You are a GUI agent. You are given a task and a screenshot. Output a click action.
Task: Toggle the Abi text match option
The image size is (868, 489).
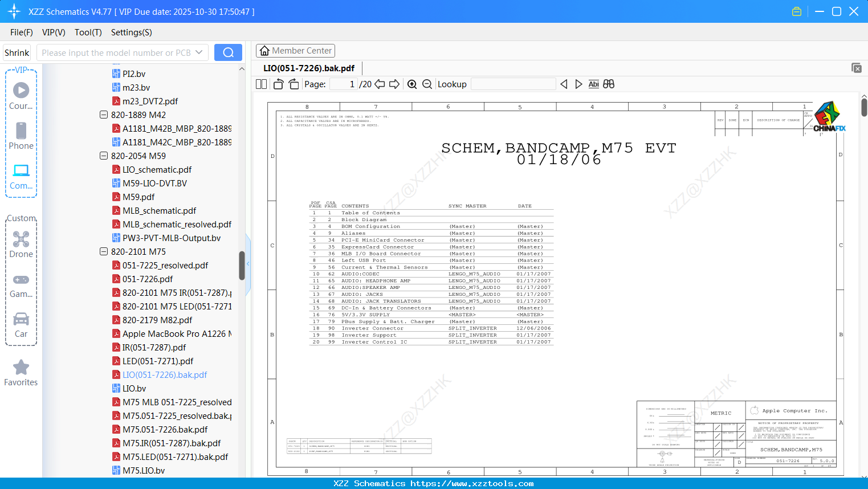click(593, 84)
